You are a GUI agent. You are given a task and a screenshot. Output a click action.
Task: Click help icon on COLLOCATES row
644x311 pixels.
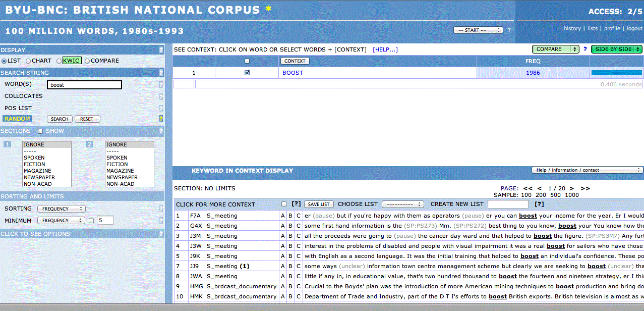pyautogui.click(x=161, y=96)
